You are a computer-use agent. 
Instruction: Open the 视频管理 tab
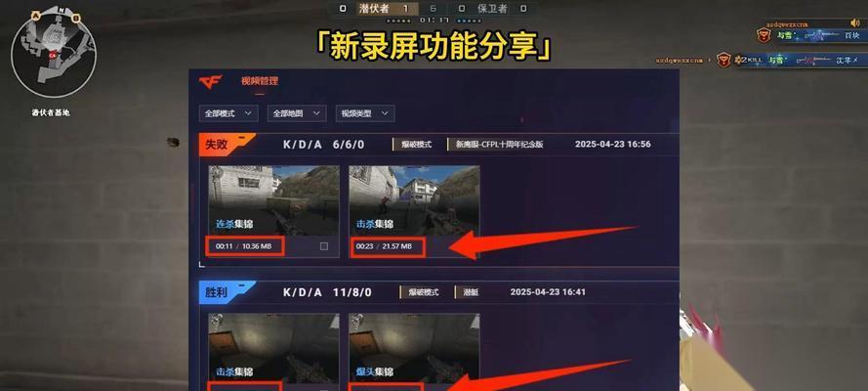260,81
